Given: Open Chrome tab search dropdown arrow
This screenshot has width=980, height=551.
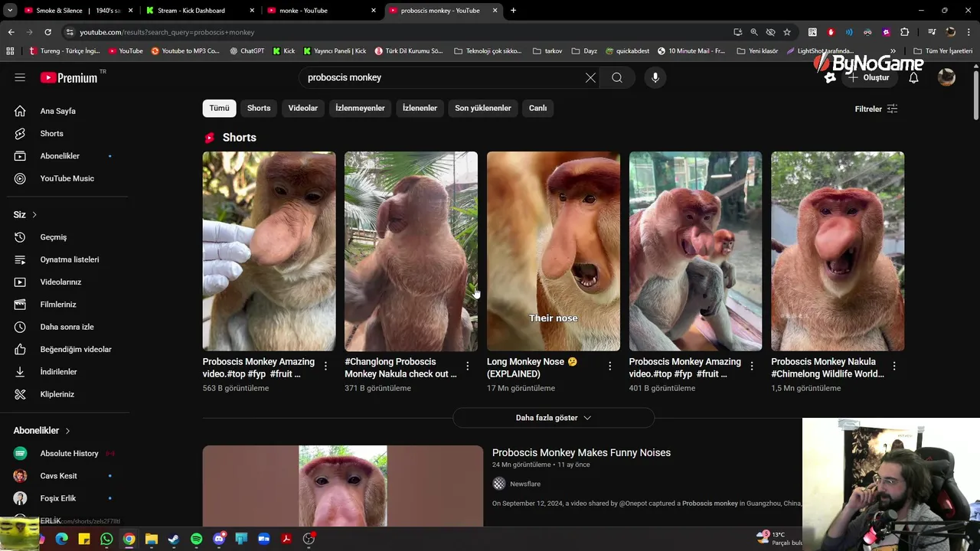Looking at the screenshot, I should (x=10, y=11).
